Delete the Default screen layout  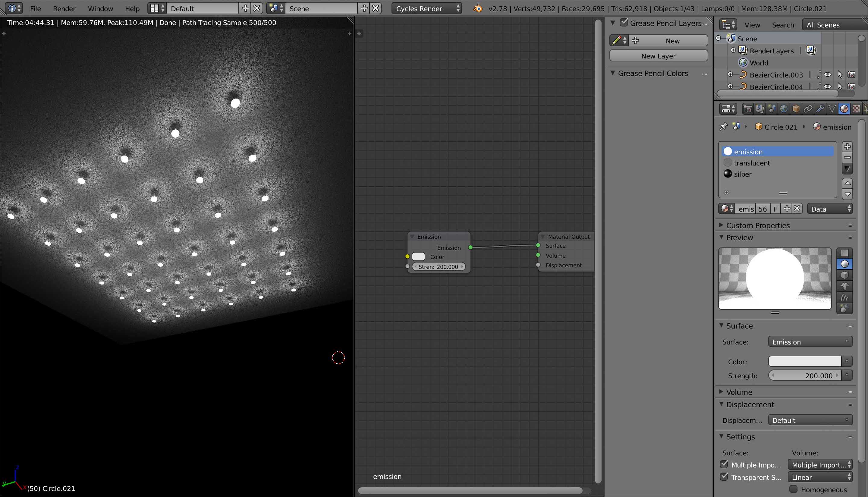tap(257, 8)
